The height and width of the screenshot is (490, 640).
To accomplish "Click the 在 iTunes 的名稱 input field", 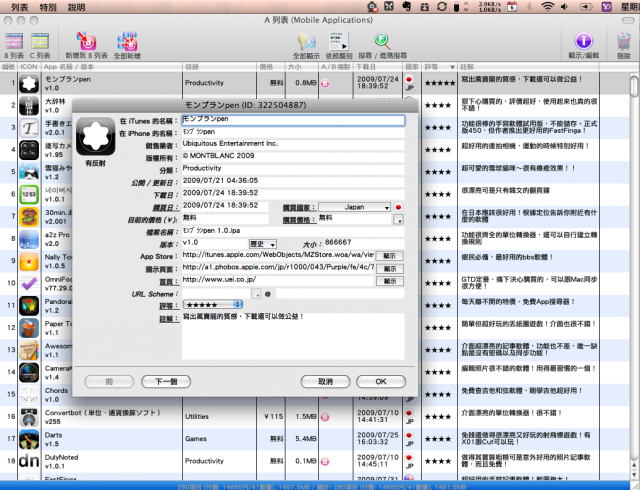I will [x=293, y=120].
